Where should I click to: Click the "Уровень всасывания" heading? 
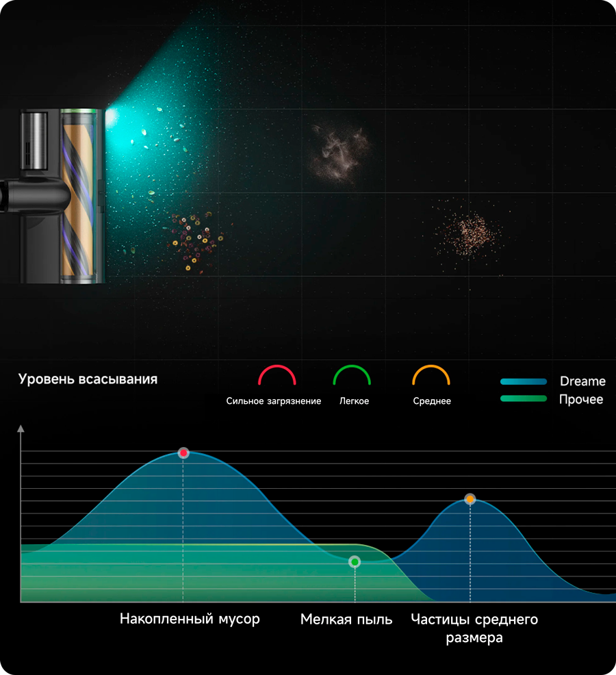(x=88, y=379)
